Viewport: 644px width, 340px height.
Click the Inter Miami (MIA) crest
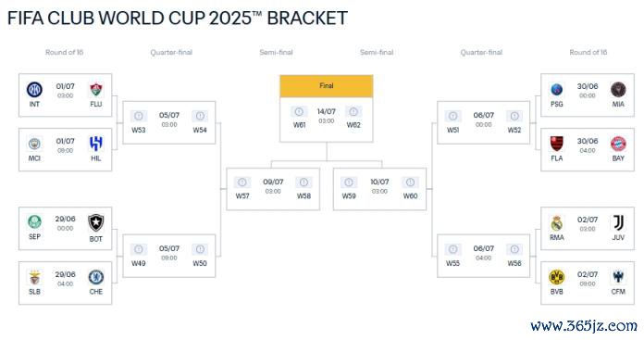click(618, 90)
